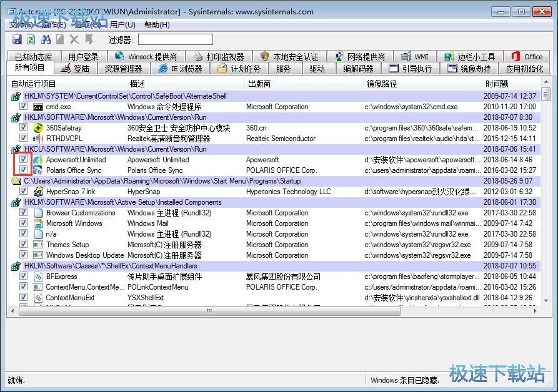This screenshot has height=392, width=558.
Task: Click the BFExpress entry icon
Action: pyautogui.click(x=38, y=277)
